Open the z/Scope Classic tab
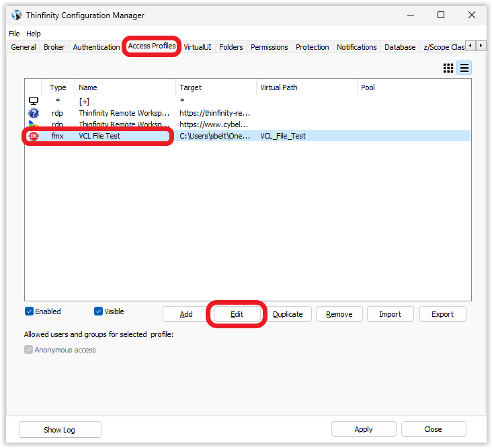This screenshot has width=492, height=448. (x=443, y=47)
